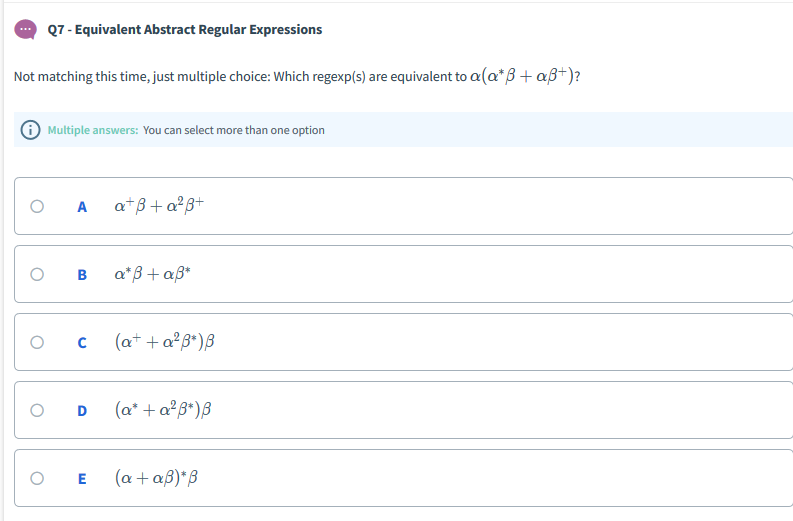The image size is (793, 521).
Task: Select the radio circle for option A
Action: click(x=37, y=207)
